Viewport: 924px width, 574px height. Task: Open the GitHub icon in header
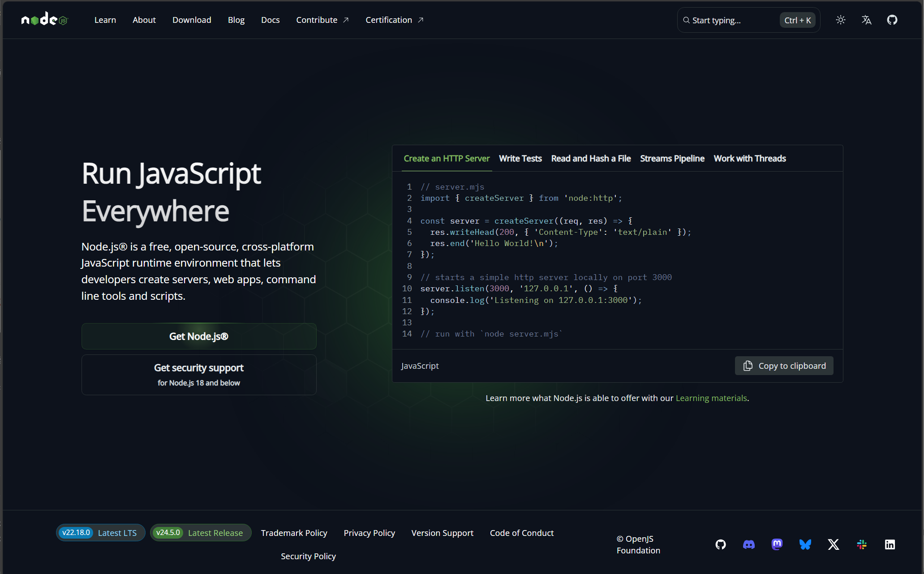(x=892, y=20)
